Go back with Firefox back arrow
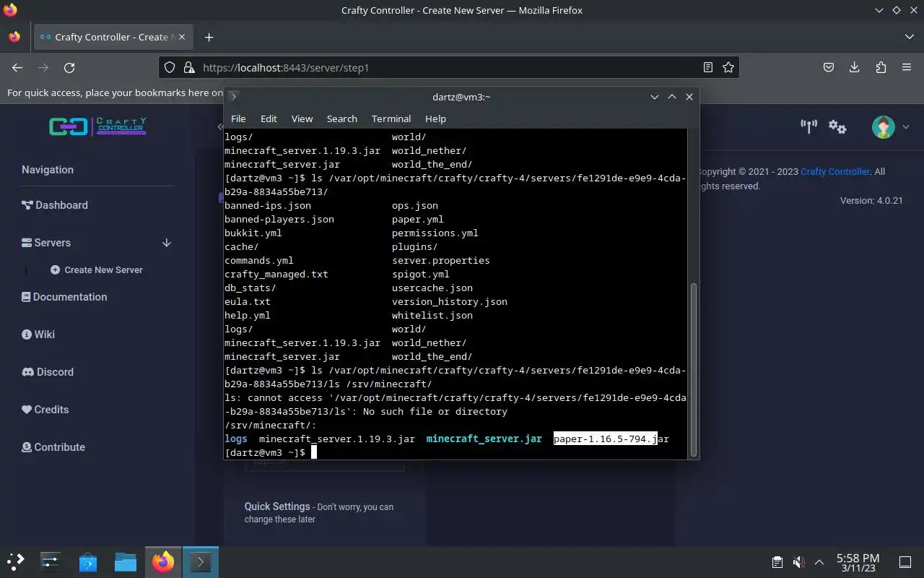This screenshot has height=578, width=924. coord(17,67)
